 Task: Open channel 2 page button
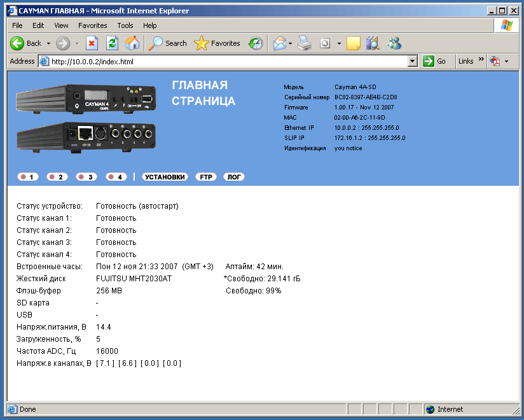point(57,177)
